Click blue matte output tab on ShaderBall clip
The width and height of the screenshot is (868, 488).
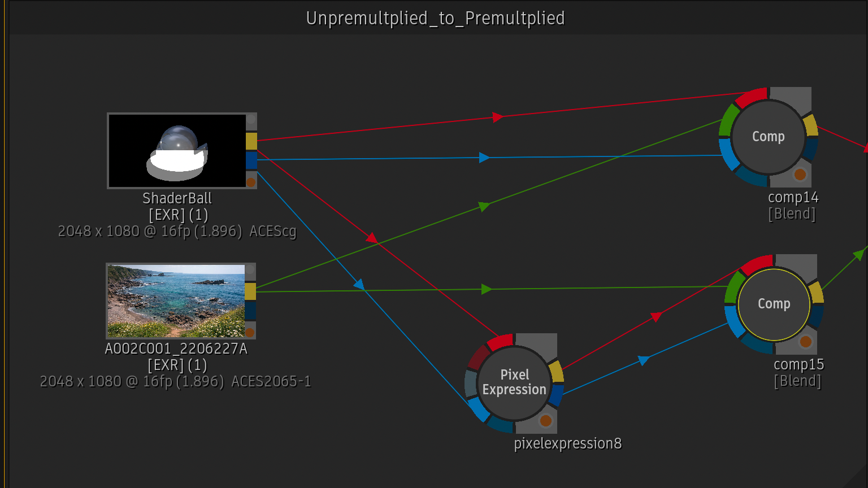[x=251, y=160]
